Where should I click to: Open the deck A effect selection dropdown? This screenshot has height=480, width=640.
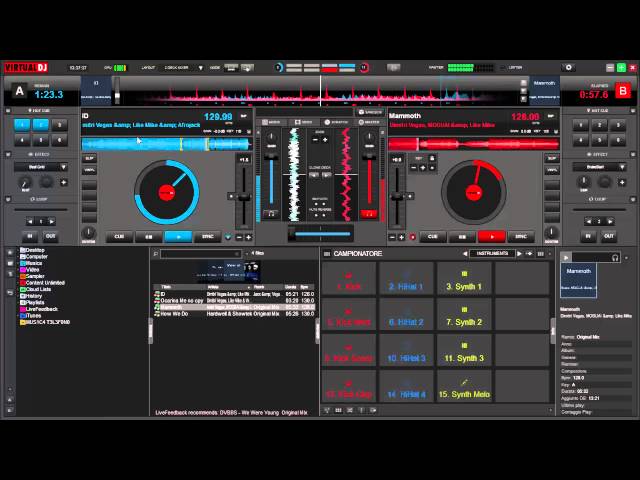point(63,167)
